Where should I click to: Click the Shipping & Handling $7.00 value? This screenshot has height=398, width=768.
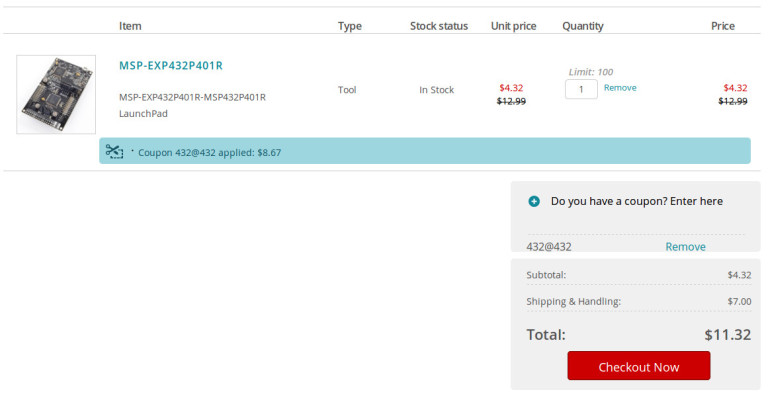click(x=740, y=301)
